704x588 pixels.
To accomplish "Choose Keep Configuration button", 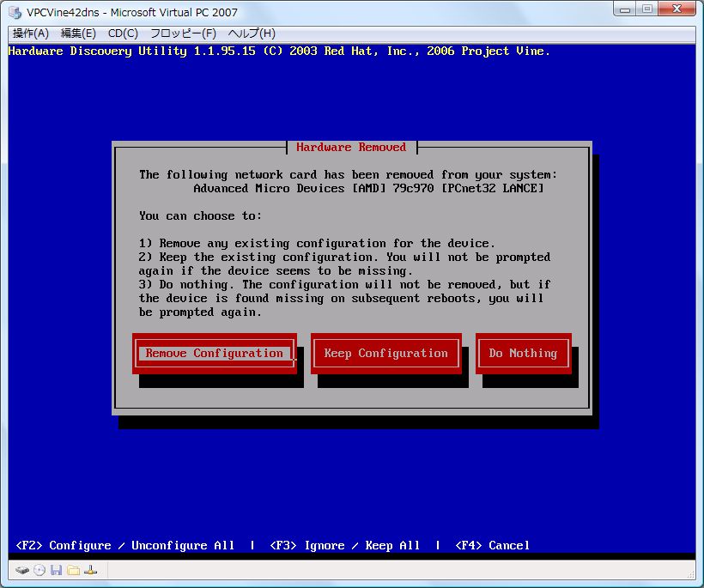I will click(x=385, y=354).
